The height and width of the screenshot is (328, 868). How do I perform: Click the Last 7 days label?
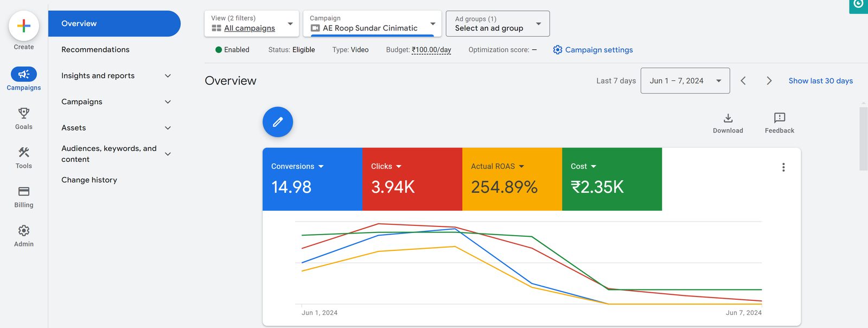616,80
